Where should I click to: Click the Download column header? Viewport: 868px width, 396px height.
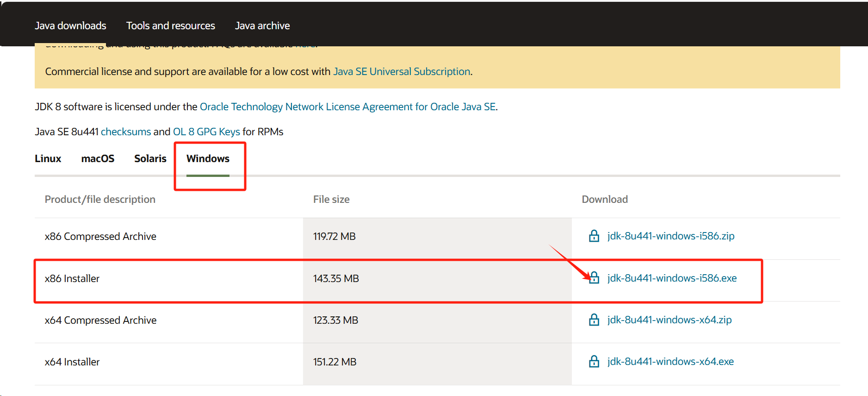605,200
